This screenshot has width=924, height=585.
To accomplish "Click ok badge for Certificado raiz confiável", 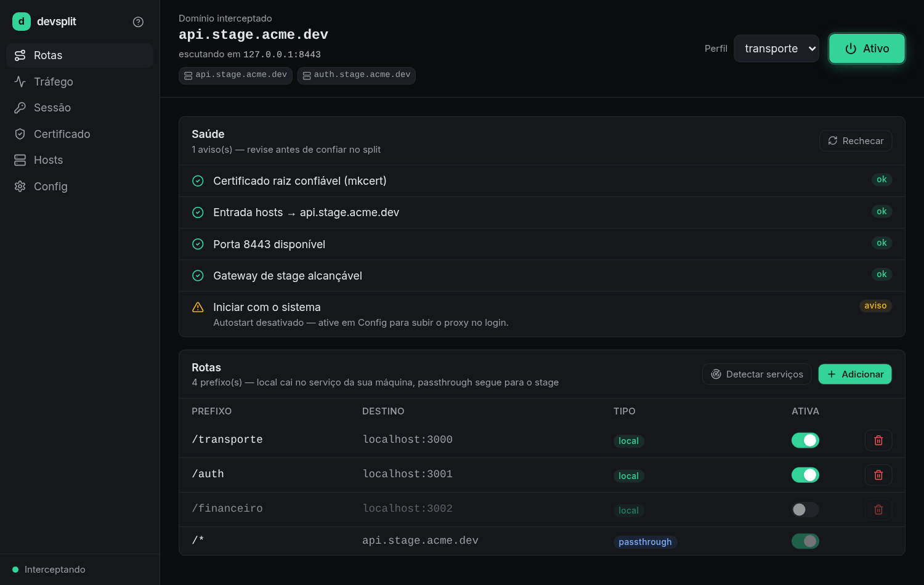I will pos(881,180).
